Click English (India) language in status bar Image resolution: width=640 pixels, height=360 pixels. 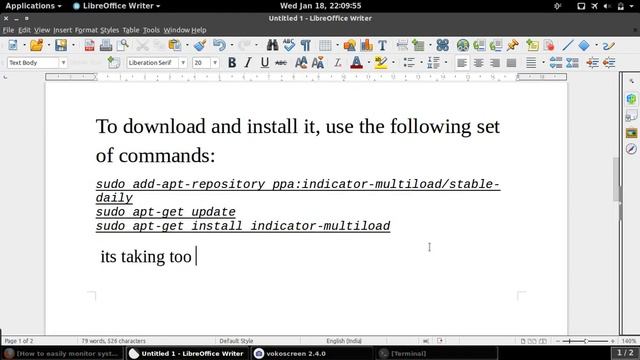click(344, 340)
